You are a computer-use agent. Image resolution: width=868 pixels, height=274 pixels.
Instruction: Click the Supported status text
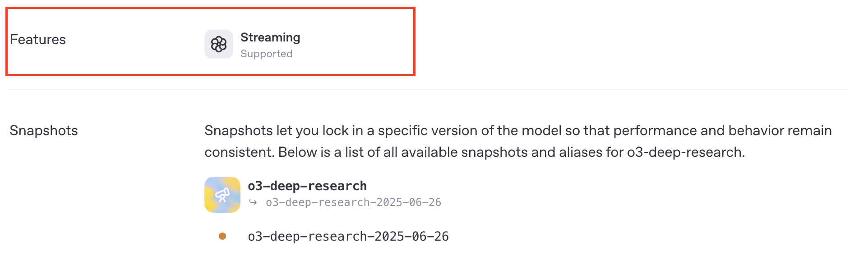[267, 54]
